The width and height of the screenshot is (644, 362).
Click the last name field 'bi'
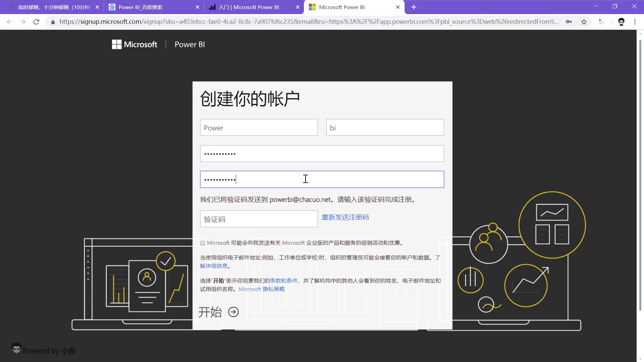click(385, 127)
